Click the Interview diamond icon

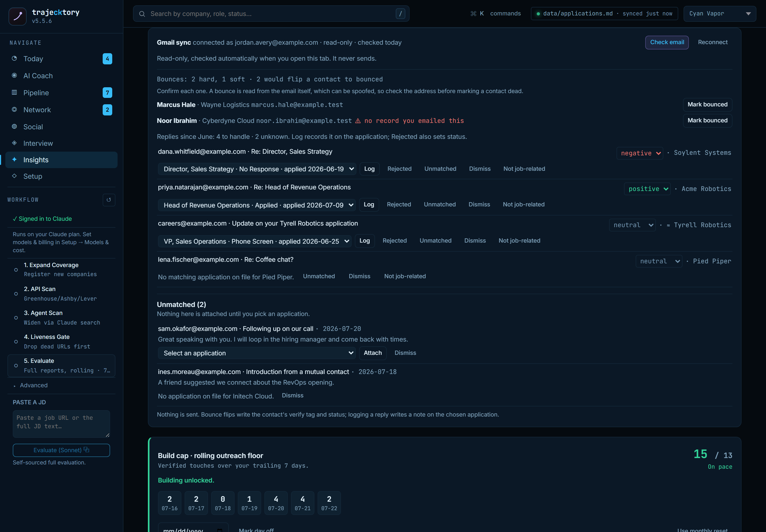click(x=14, y=143)
